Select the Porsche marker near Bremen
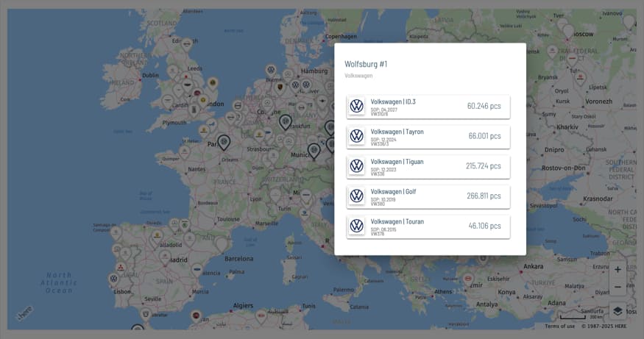Viewport: 644px width, 339px height. pyautogui.click(x=280, y=88)
